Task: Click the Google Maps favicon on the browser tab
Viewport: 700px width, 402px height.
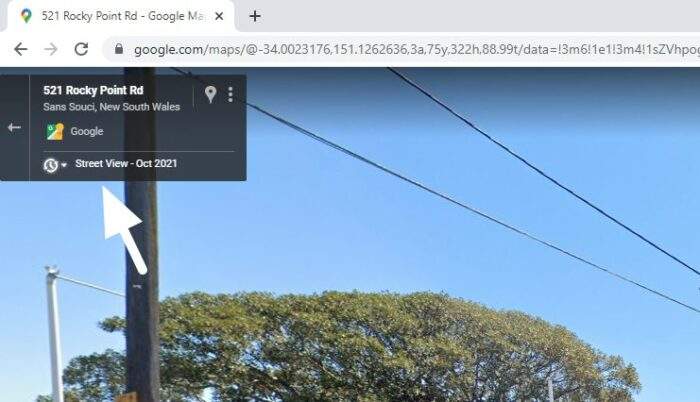Action: [26, 16]
